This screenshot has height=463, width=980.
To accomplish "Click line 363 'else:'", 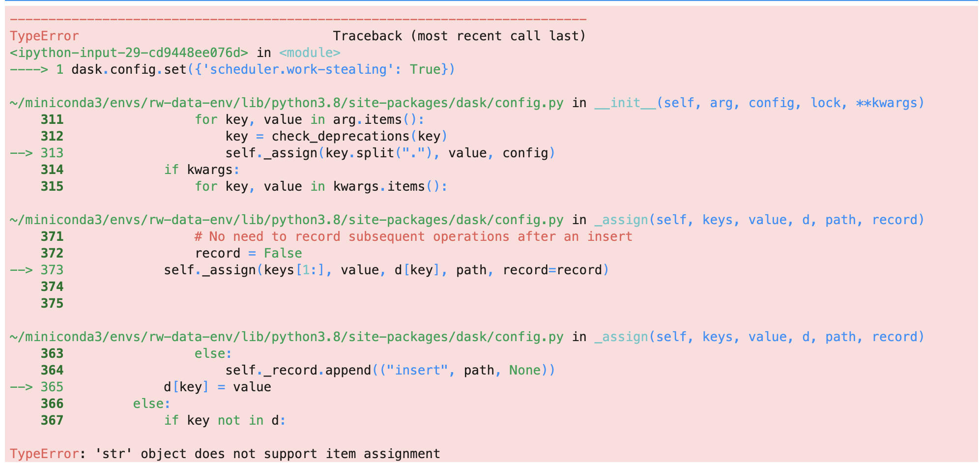I will pyautogui.click(x=213, y=353).
